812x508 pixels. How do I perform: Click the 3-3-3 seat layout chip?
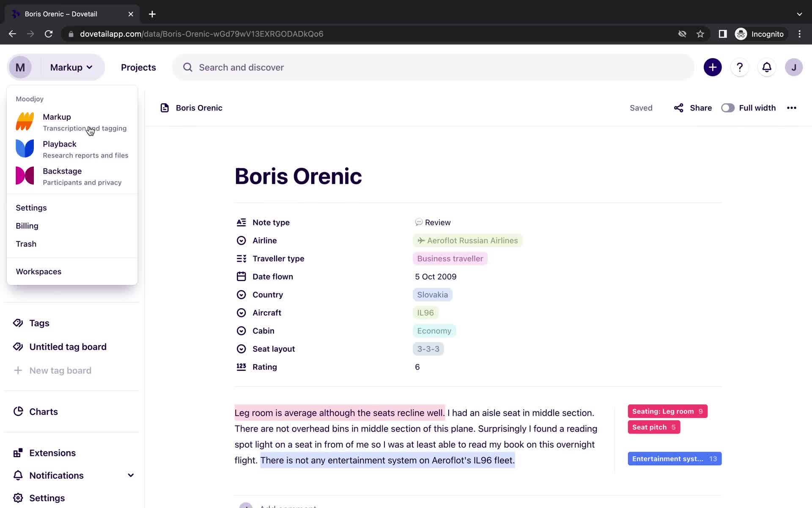[428, 349]
